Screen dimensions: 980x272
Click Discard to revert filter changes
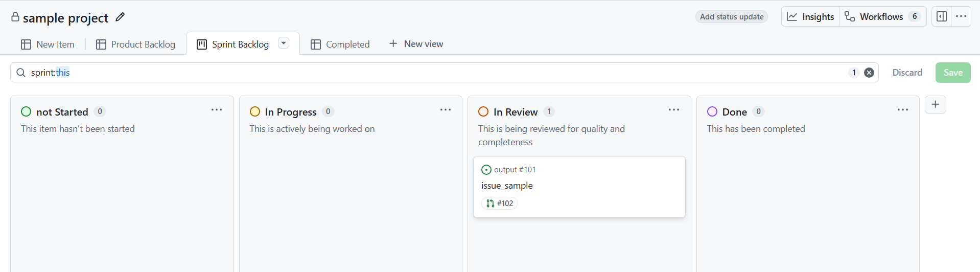coord(907,73)
